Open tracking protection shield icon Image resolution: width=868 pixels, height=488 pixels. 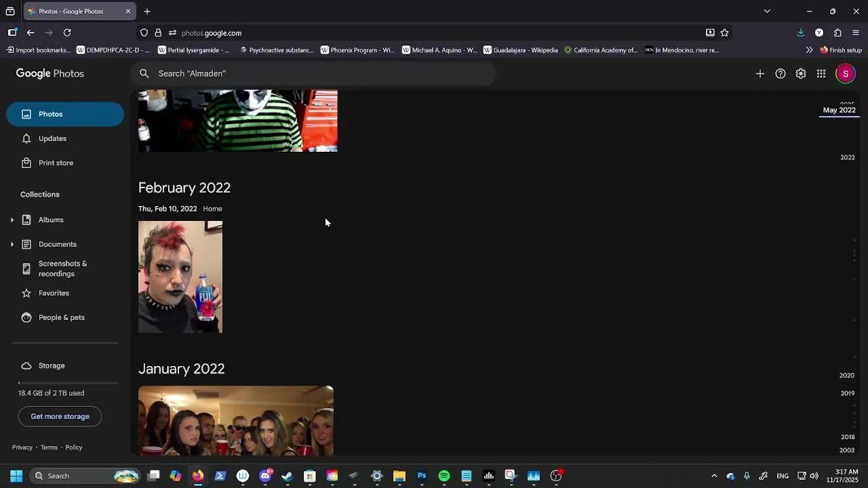pyautogui.click(x=144, y=33)
